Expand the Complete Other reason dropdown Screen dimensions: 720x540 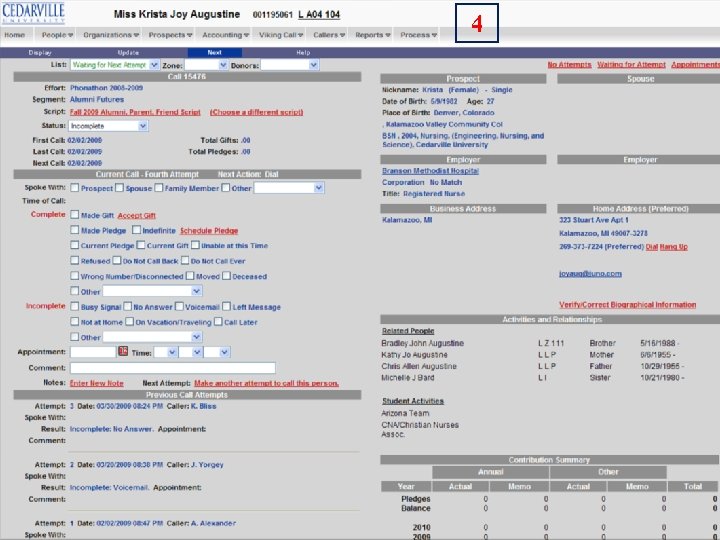point(152,291)
